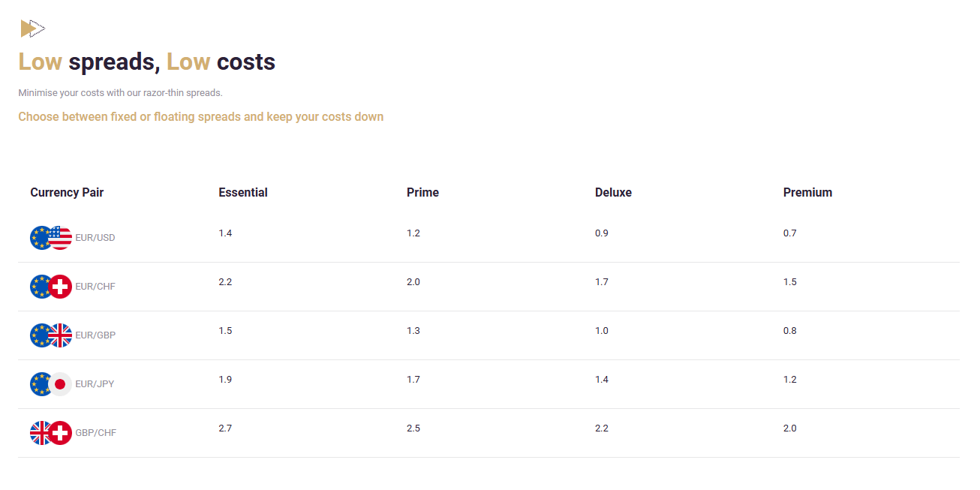
Task: Click the gold play arrow icon
Action: coord(32,29)
